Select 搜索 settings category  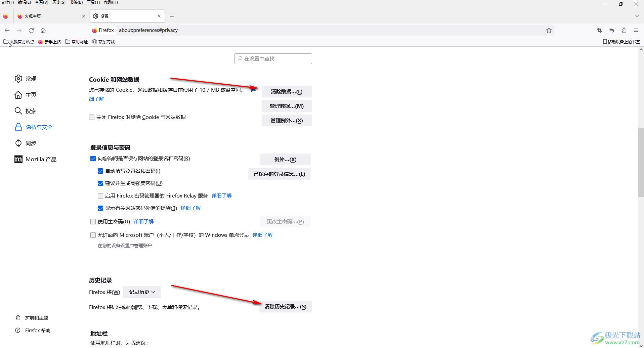click(26, 111)
